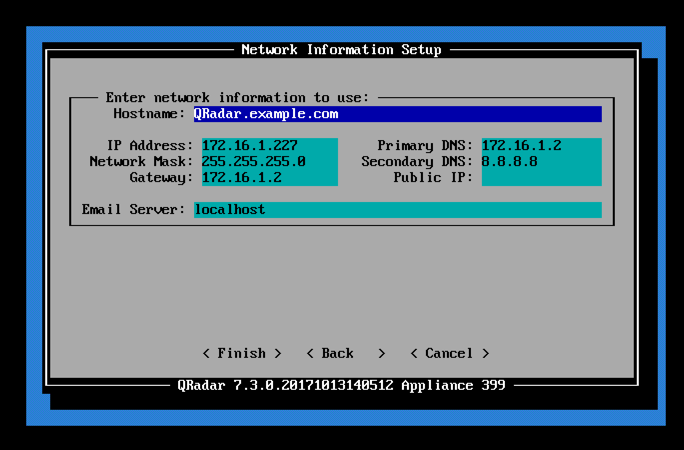Image resolution: width=684 pixels, height=450 pixels.
Task: Focus the Primary DNS field
Action: (542, 146)
